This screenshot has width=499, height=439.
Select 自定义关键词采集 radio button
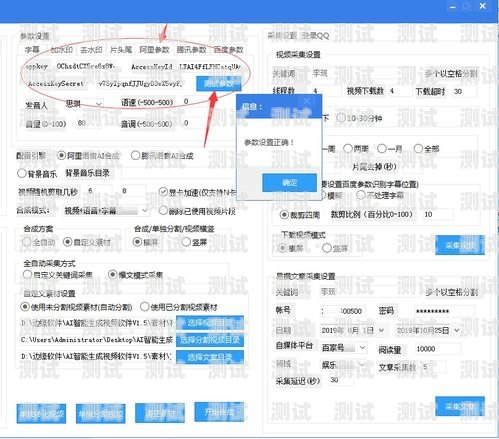(x=58, y=275)
